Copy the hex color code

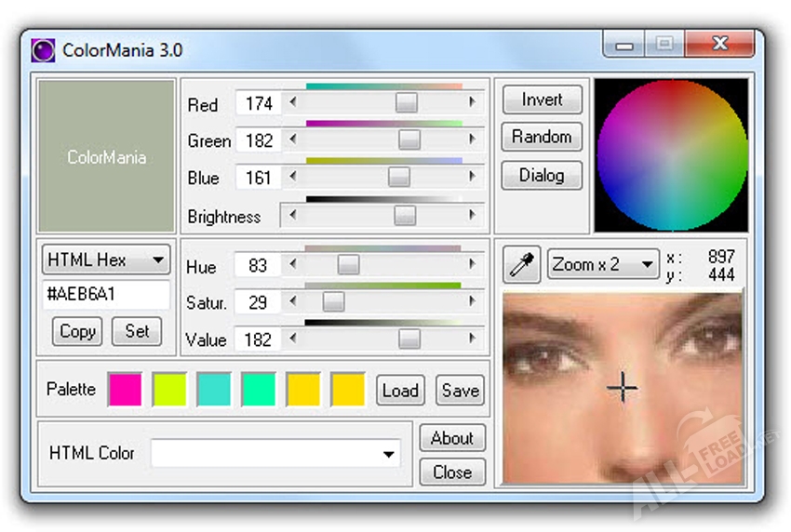point(77,331)
